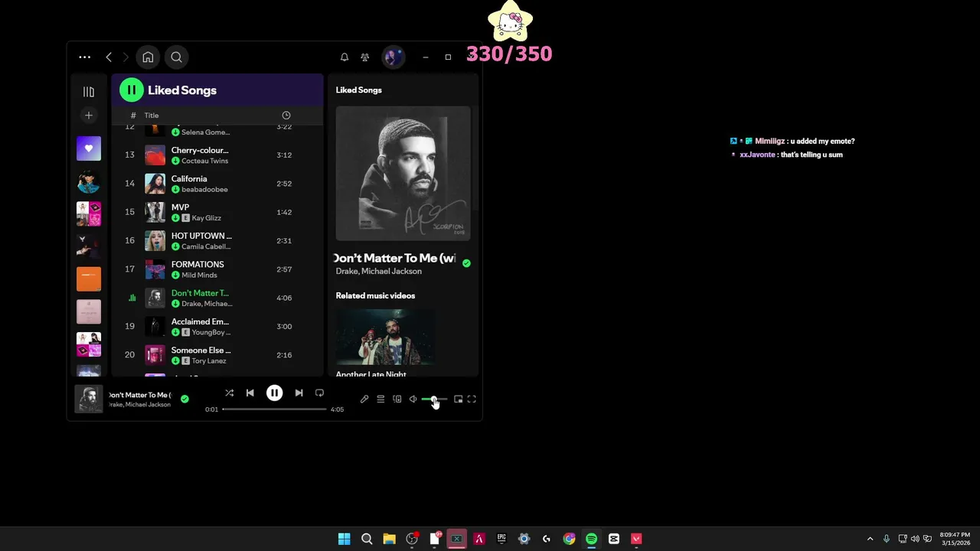The width and height of the screenshot is (980, 551).
Task: Toggle liked checkmark in Now Playing panel
Action: click(x=466, y=263)
